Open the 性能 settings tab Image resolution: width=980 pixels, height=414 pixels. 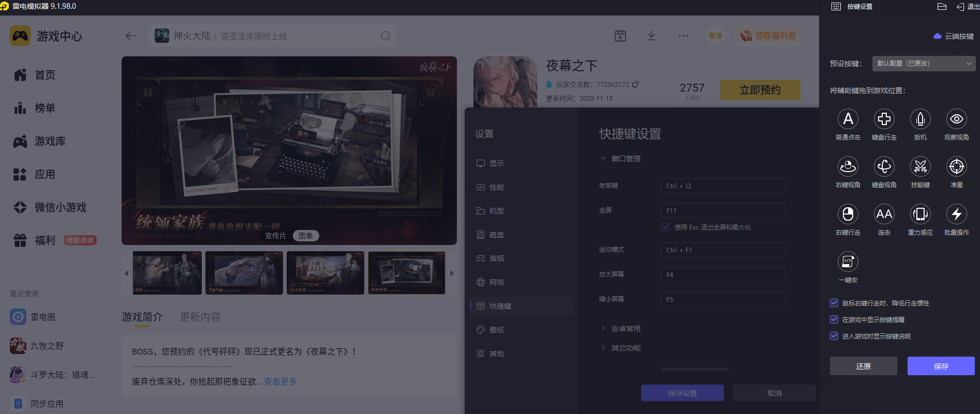[496, 187]
